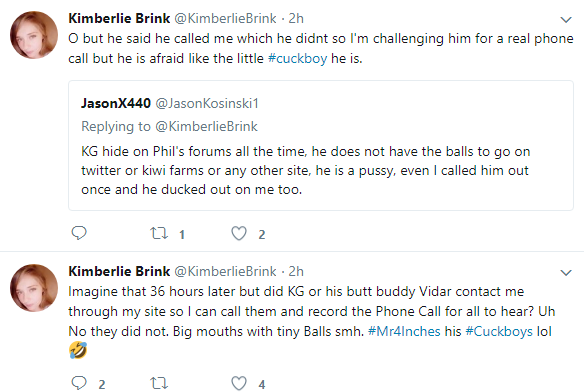Open the #Mr4Inches hashtag

(404, 331)
